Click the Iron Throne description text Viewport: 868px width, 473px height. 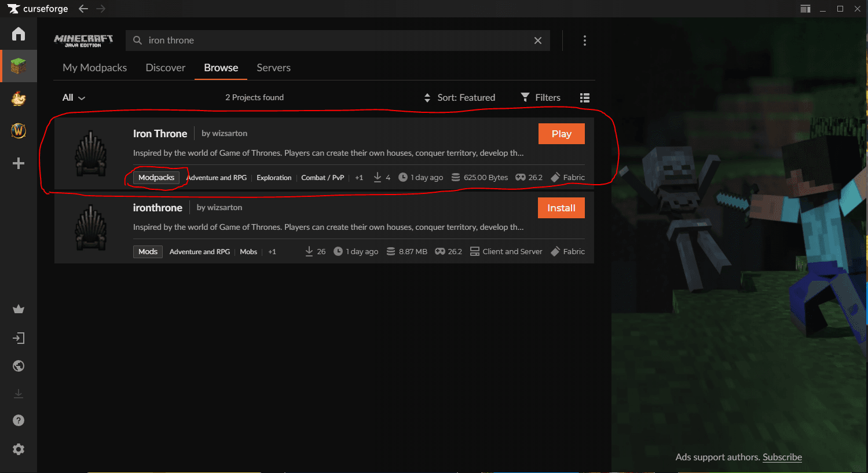(x=328, y=153)
